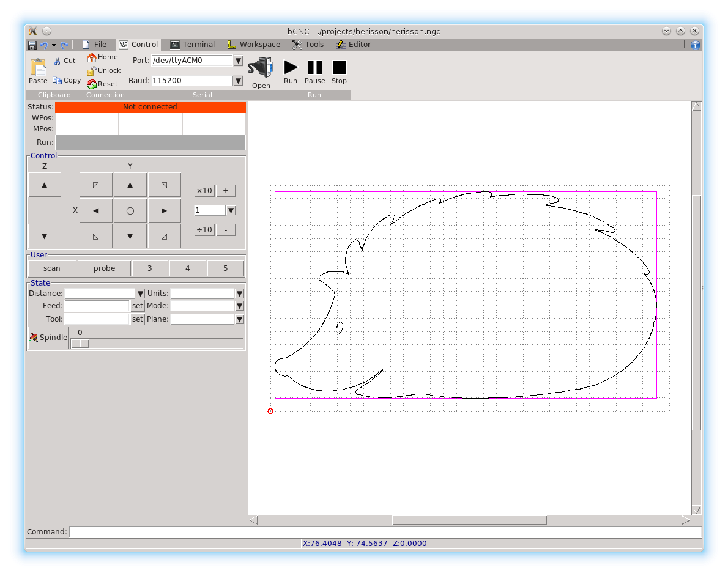Click the jog step value field
The height and width of the screenshot is (576, 728).
209,211
